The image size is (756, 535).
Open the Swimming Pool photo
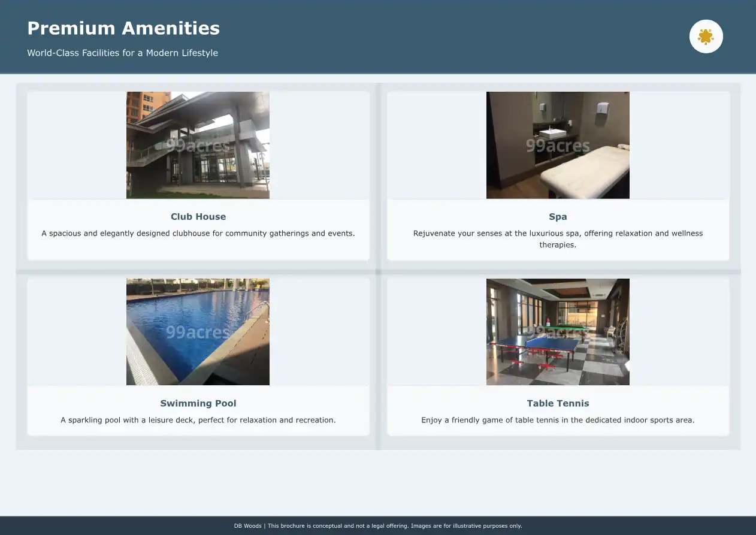198,331
